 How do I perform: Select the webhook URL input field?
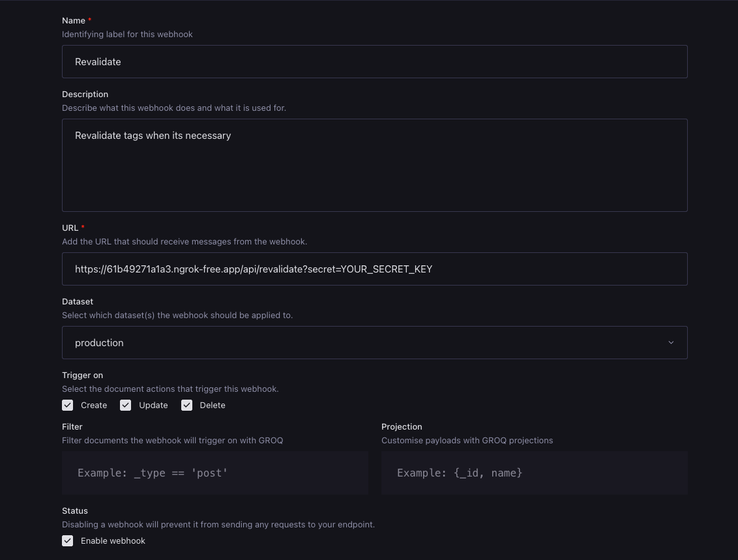click(375, 269)
